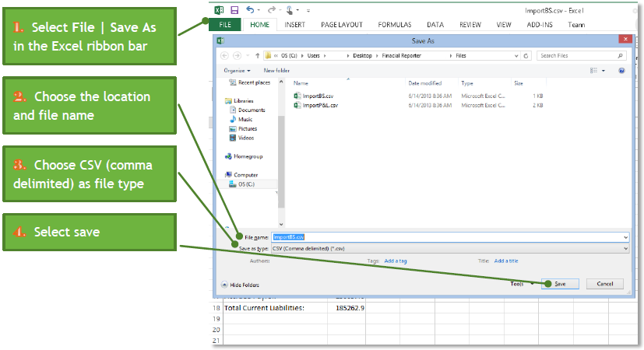Image resolution: width=644 pixels, height=350 pixels.
Task: Switch to the HOME ribbon tab
Action: click(259, 25)
